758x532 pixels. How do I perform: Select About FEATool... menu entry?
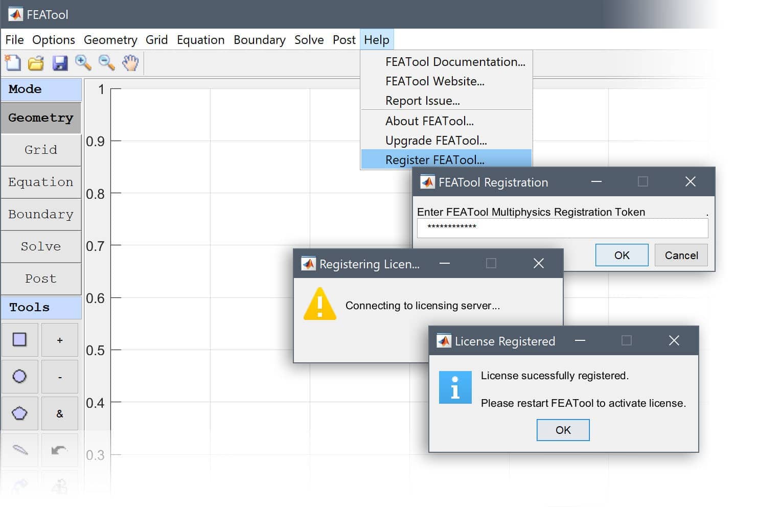(x=446, y=121)
